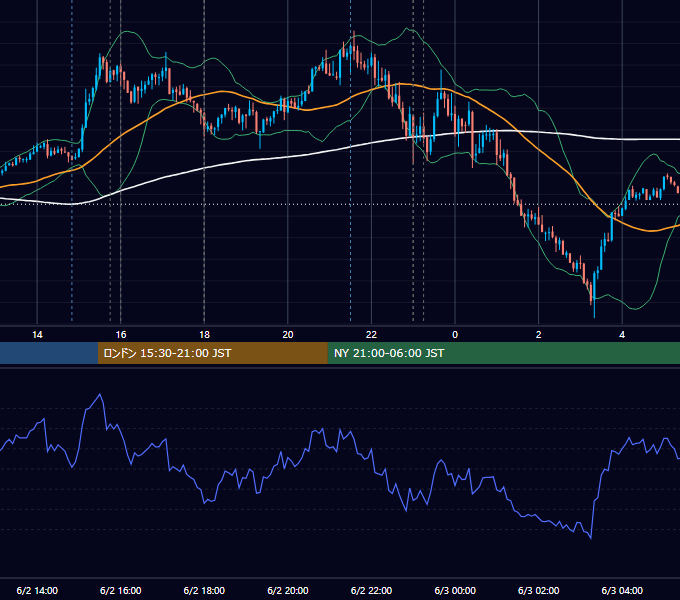This screenshot has width=680, height=600.
Task: Click the 14 hour label on price chart axis
Action: tap(37, 335)
